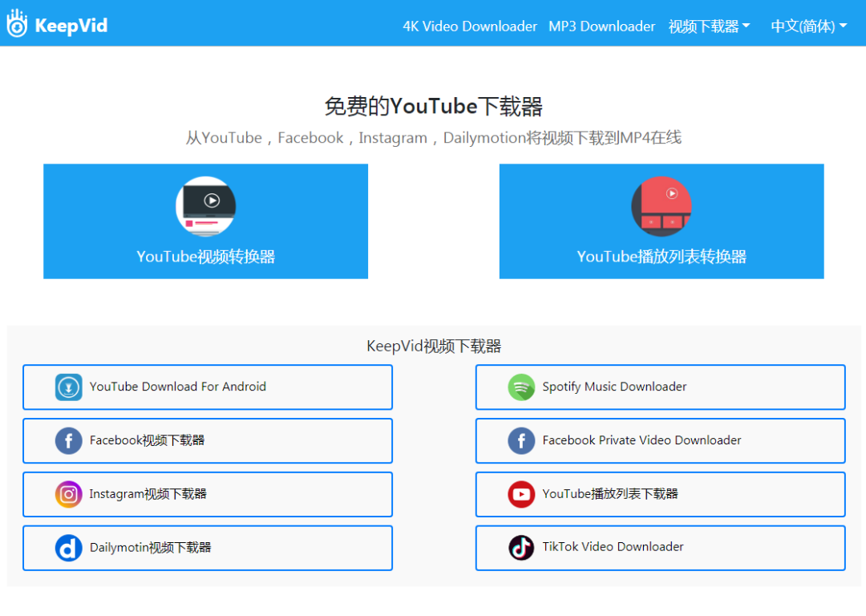
Task: Open the YouTube播放列表转换器 label
Action: coord(662,257)
